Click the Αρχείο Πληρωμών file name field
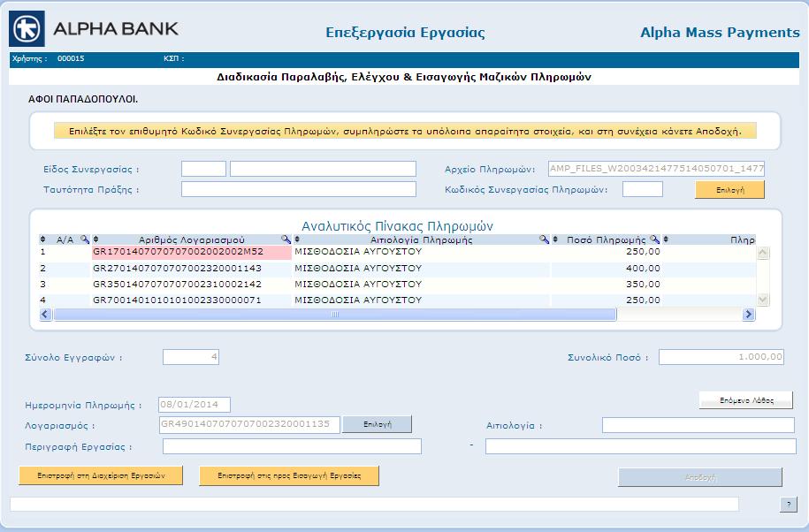 tap(656, 169)
